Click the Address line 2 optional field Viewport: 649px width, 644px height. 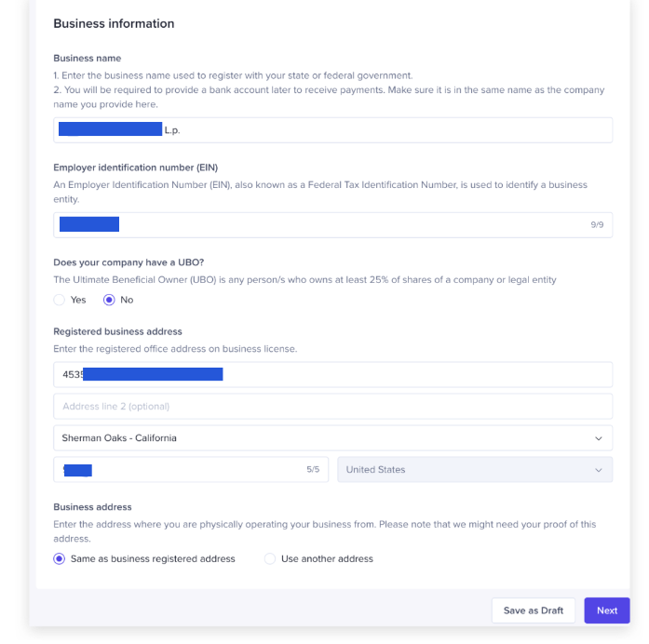click(x=332, y=407)
